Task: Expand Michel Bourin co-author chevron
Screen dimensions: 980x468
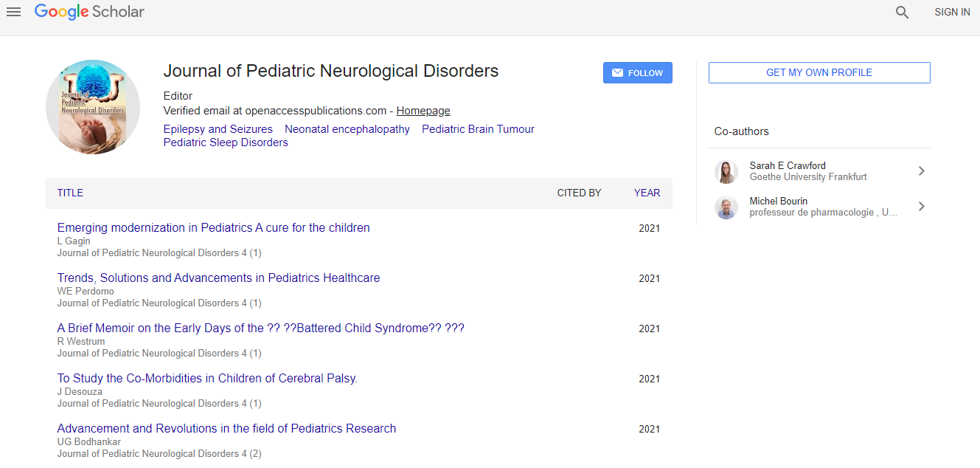Action: coord(921,207)
